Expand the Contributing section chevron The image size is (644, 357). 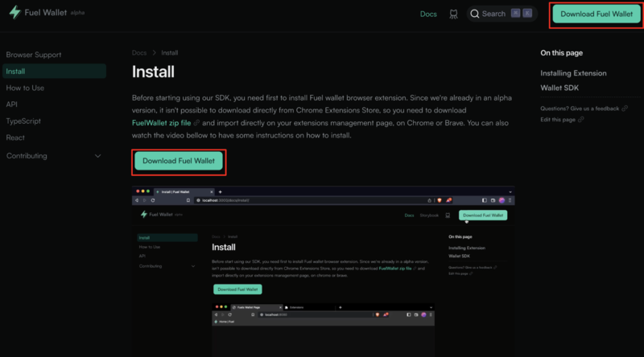(x=97, y=156)
